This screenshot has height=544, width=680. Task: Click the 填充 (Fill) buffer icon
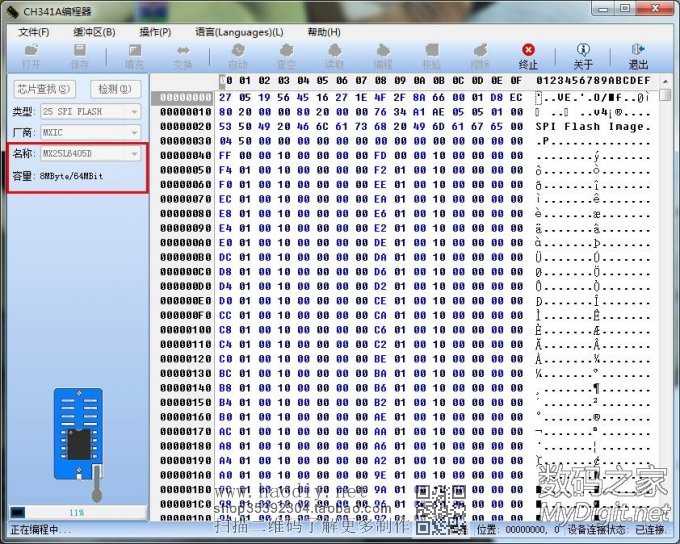pos(134,55)
